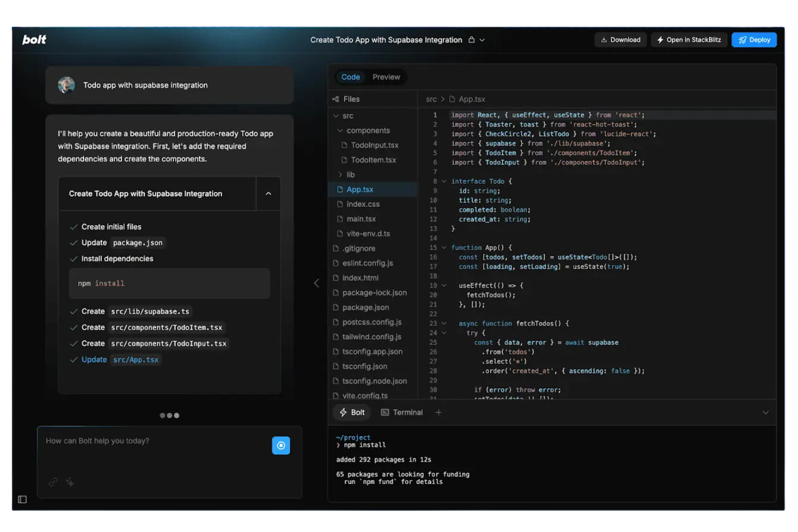
Task: Click the blue Deploy button
Action: (x=754, y=40)
